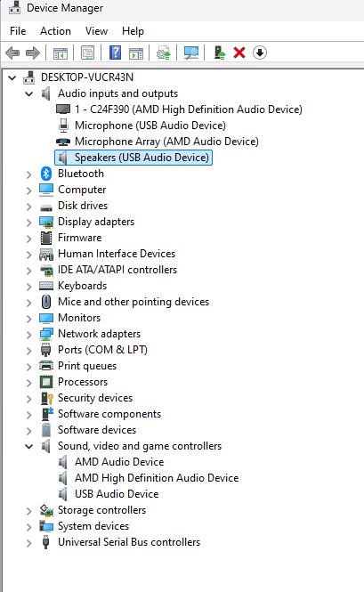Click the Forward arrow toolbar icon
The width and height of the screenshot is (364, 592).
[32, 53]
